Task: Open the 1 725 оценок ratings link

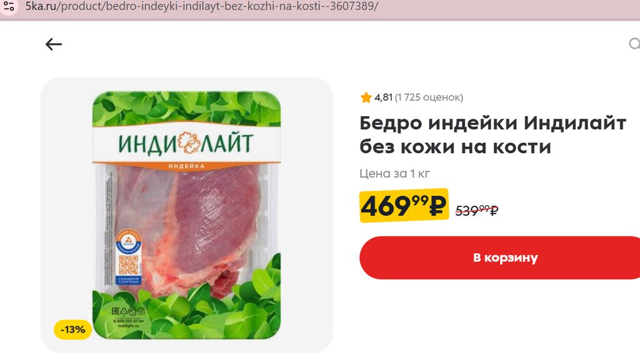Action: pos(429,97)
